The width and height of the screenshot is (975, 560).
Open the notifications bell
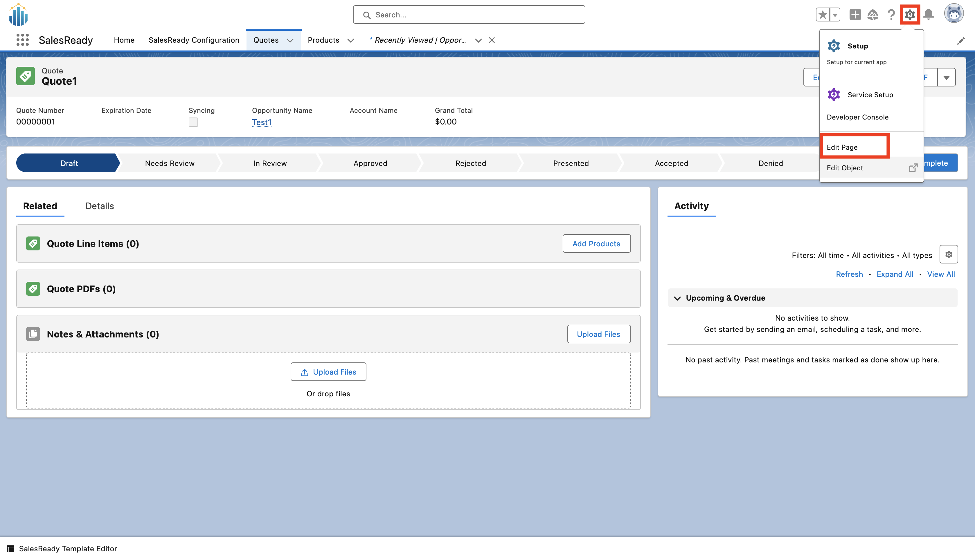point(929,15)
